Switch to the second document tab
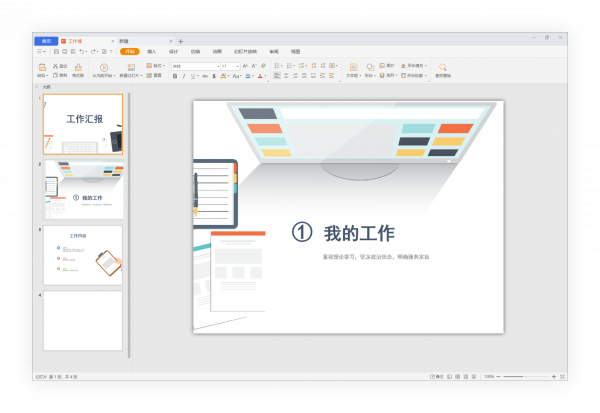 point(145,41)
